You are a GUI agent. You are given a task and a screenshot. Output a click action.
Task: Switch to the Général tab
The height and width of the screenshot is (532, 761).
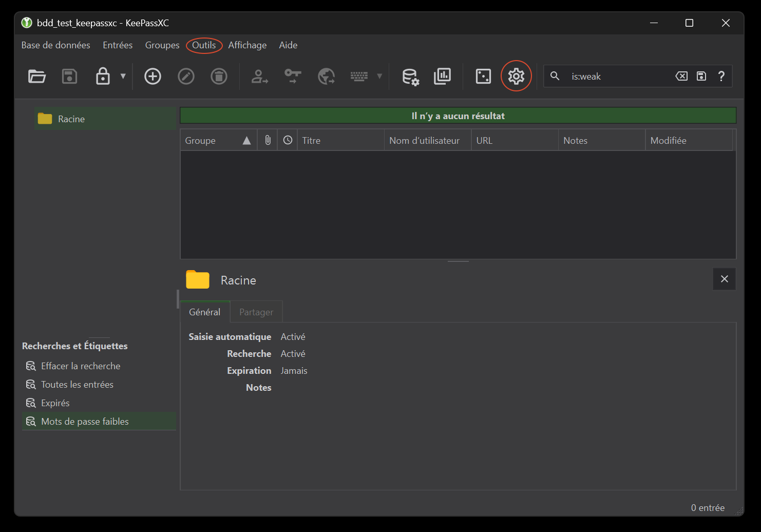(205, 312)
